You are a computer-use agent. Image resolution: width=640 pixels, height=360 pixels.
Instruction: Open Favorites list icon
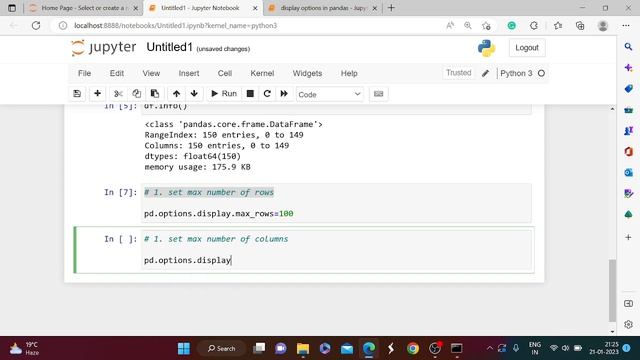tap(558, 25)
